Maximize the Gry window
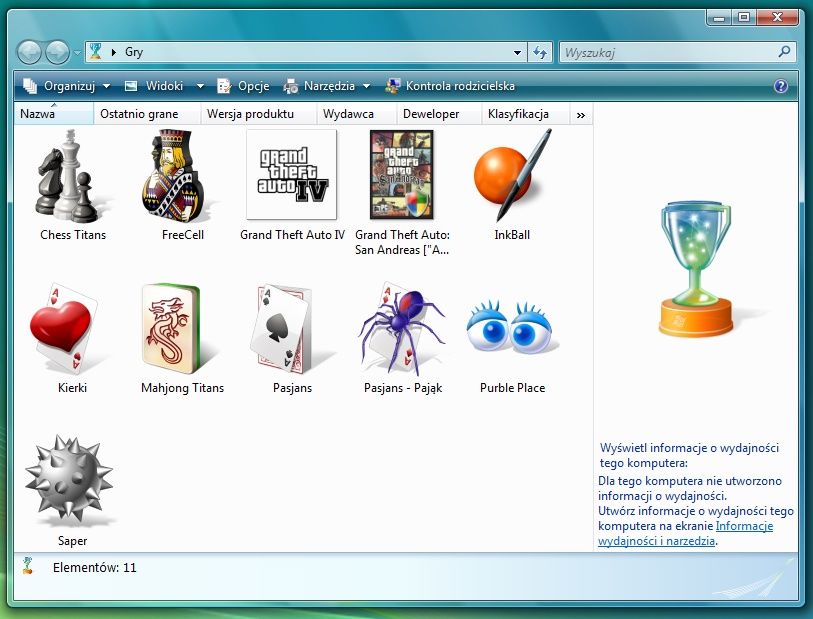The width and height of the screenshot is (813, 619). 744,18
